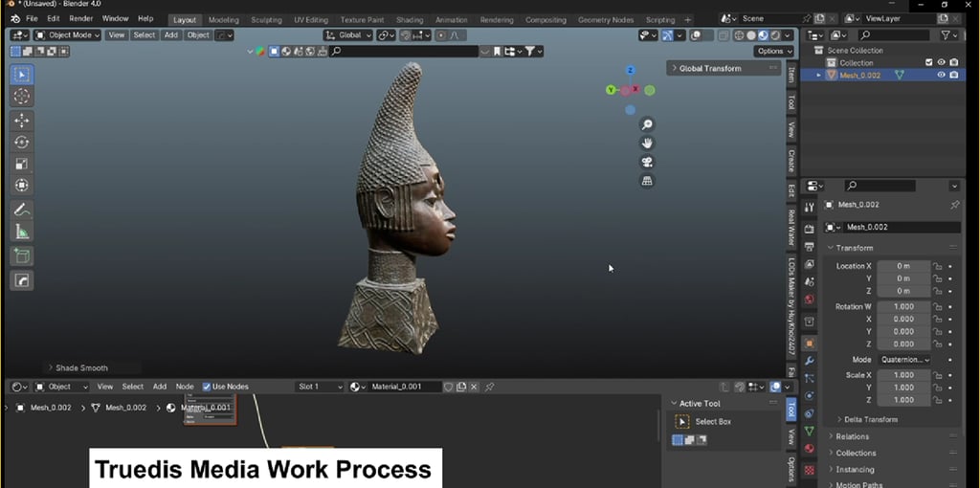The image size is (980, 488).
Task: Switch perspective/orthographic grid icon
Action: coord(647,181)
